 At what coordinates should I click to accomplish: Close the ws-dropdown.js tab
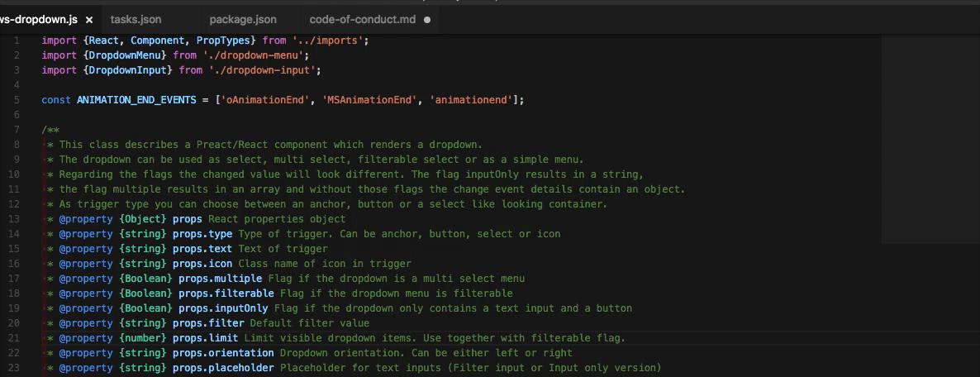tap(89, 19)
